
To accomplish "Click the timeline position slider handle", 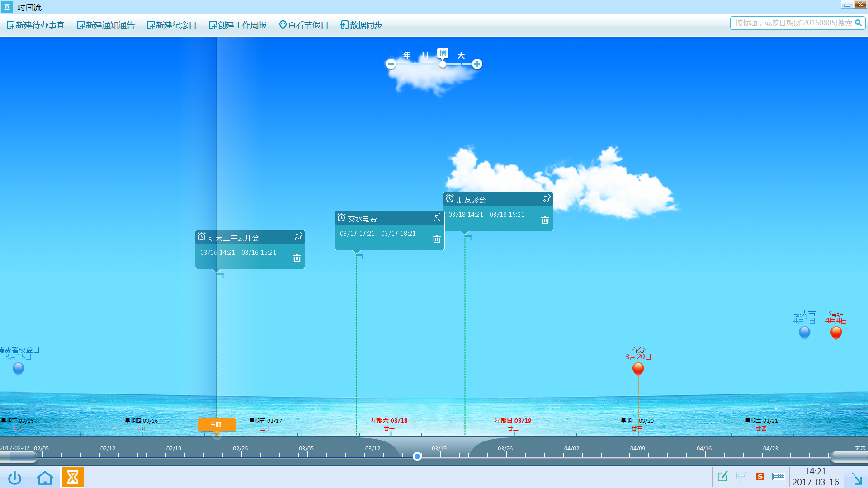I will tap(417, 456).
